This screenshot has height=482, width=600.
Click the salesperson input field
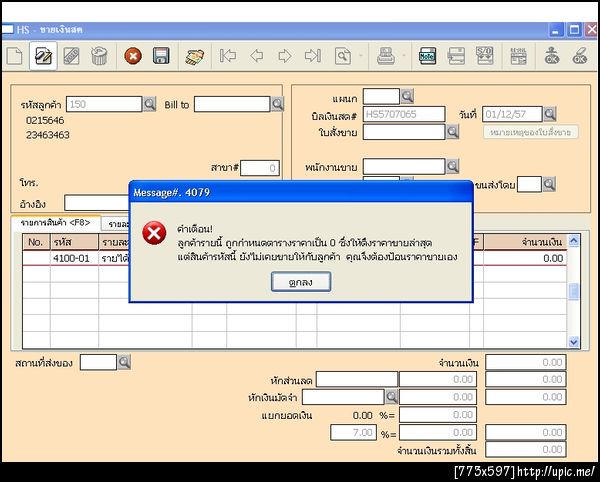point(404,166)
